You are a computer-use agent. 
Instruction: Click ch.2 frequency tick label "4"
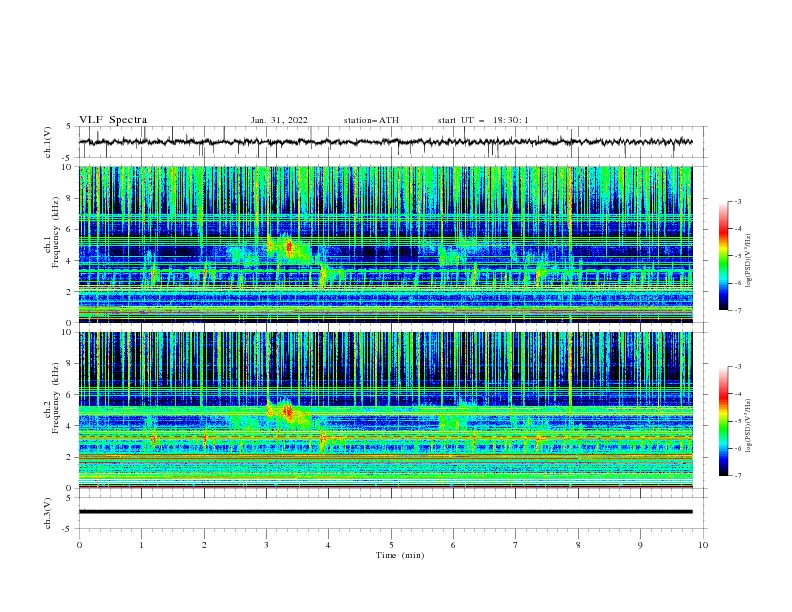[69, 426]
